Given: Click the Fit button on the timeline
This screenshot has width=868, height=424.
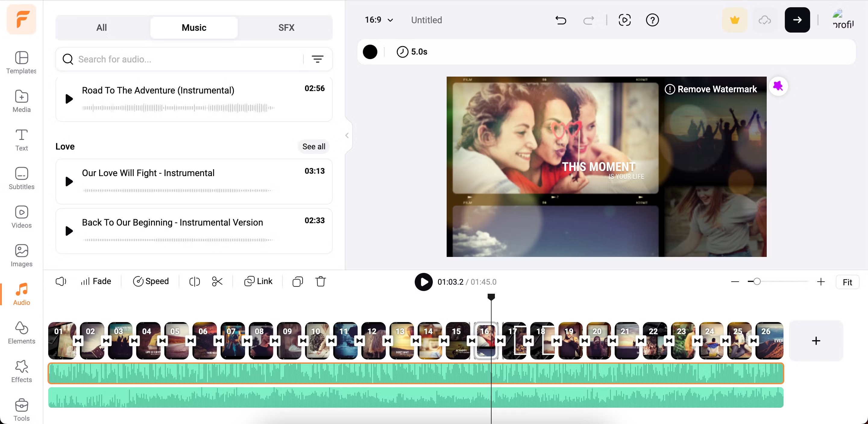Looking at the screenshot, I should [x=847, y=282].
